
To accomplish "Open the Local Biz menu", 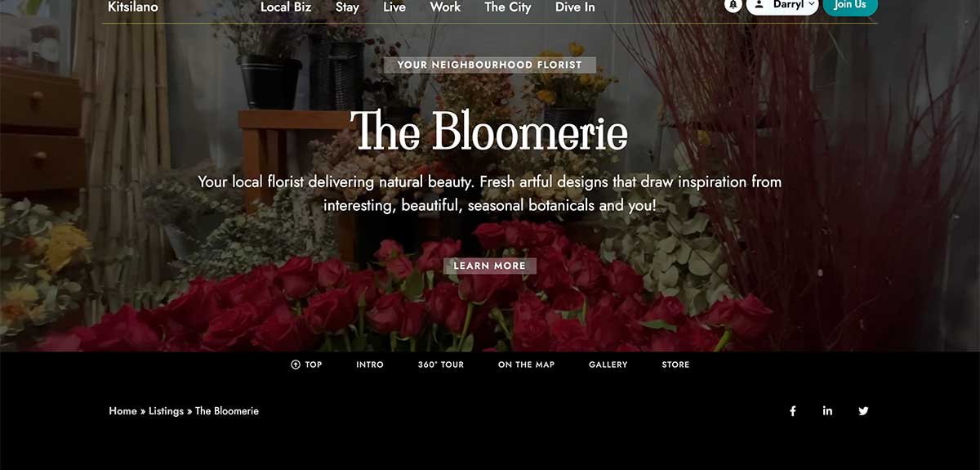I will coord(286,7).
